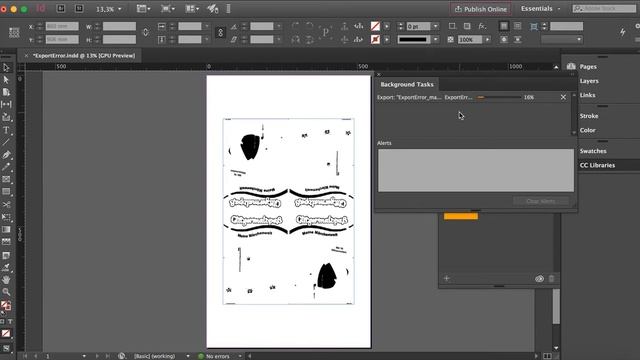Select the Line tool
The height and width of the screenshot is (360, 640).
click(6, 142)
